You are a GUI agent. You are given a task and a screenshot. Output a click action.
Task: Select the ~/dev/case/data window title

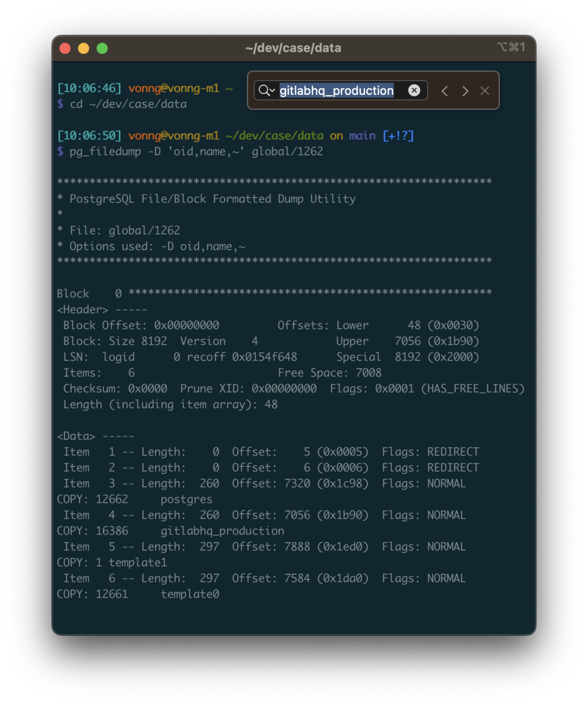click(x=294, y=48)
